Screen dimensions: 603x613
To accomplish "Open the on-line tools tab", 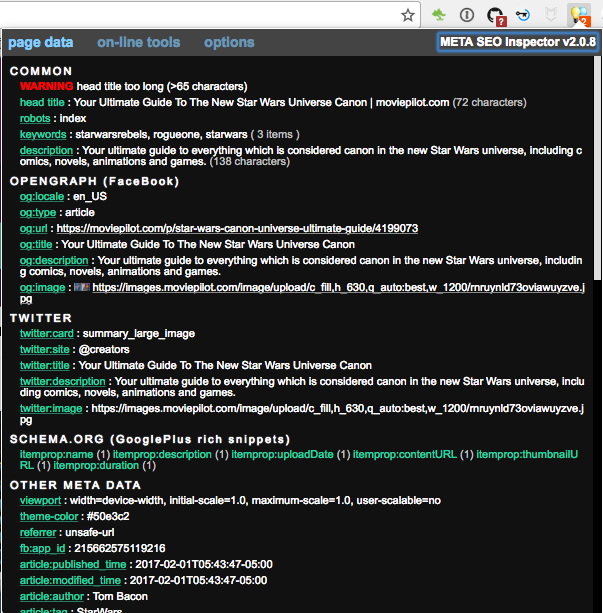I will tap(138, 42).
